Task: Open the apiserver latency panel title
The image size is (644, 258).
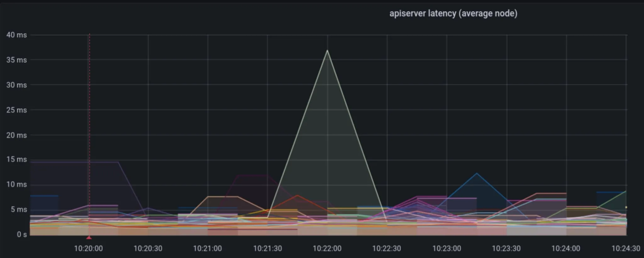Action: tap(453, 14)
